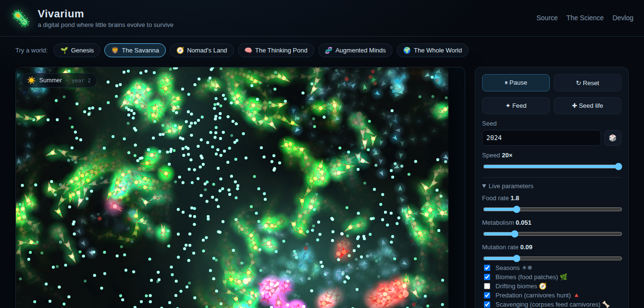Toggle the Predation carnivores hunt checkbox
644x308 pixels.
[487, 295]
